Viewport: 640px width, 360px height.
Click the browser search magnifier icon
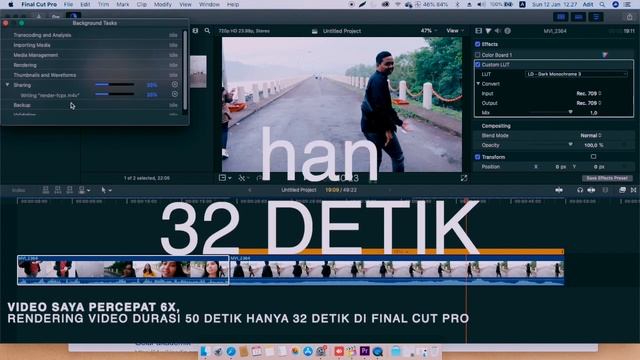pos(207,31)
